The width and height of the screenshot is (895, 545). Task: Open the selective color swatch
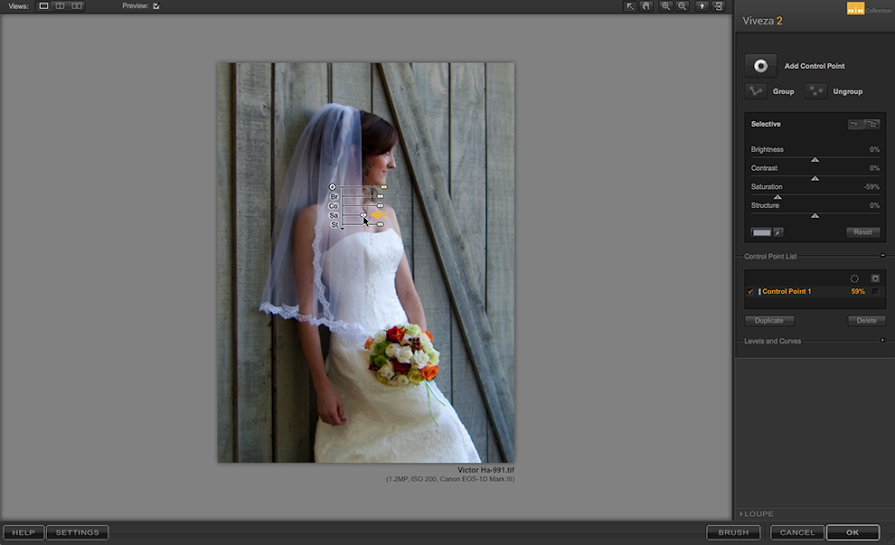click(761, 232)
